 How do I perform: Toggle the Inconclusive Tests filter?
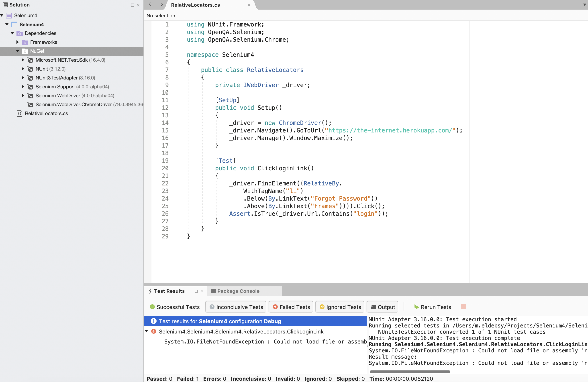pos(235,307)
